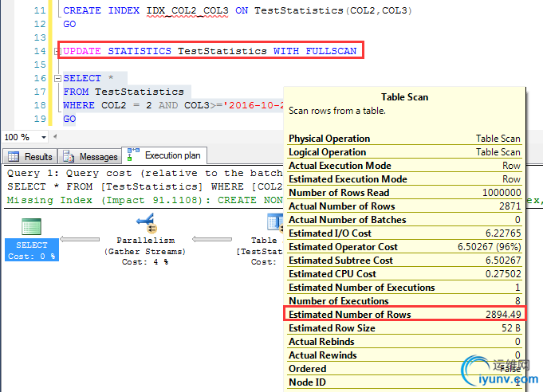Select the Execution plan tab
The height and width of the screenshot is (392, 543).
[164, 155]
